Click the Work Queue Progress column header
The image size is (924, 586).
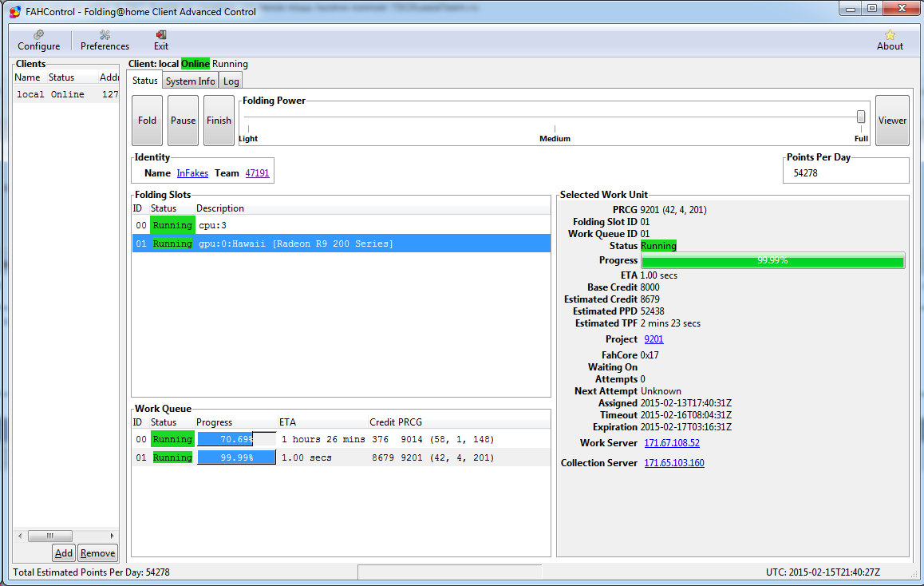tap(235, 422)
